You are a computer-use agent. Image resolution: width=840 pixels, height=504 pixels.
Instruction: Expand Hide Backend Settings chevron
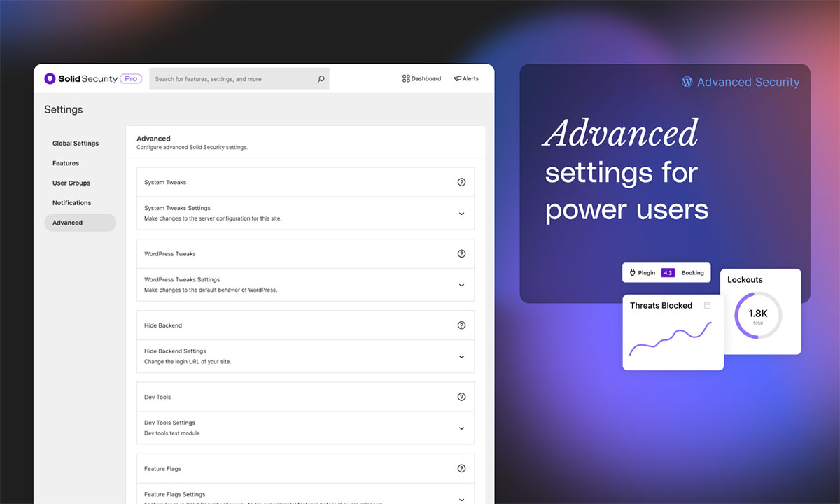pos(461,356)
